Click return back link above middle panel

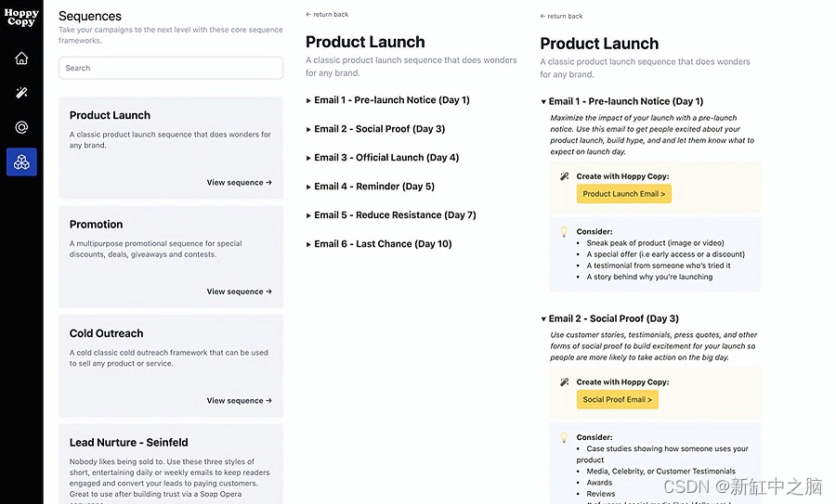click(x=327, y=15)
